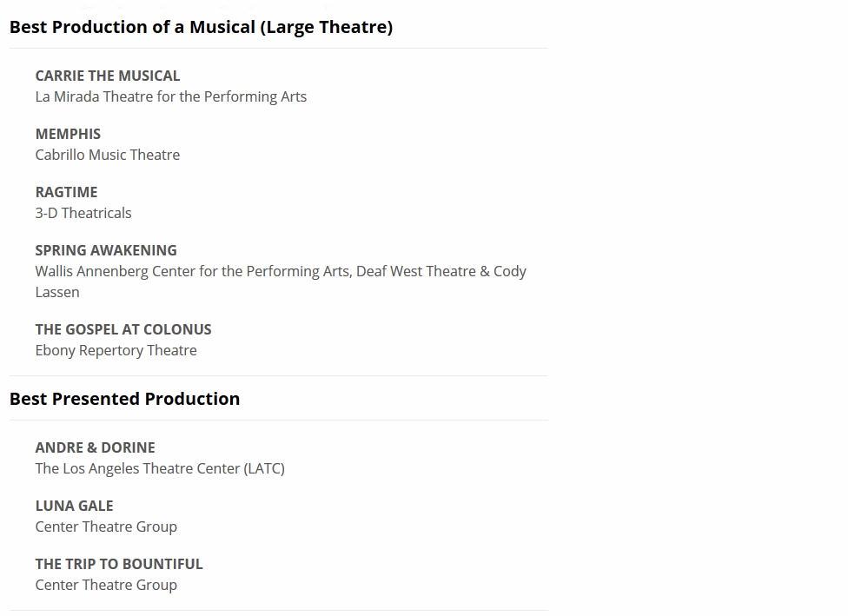
Task: Click Center Theatre Group under LUNA GALE
Action: [x=106, y=527]
